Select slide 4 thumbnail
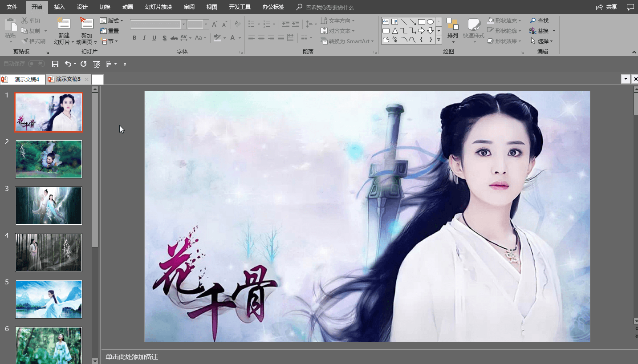 coord(49,252)
